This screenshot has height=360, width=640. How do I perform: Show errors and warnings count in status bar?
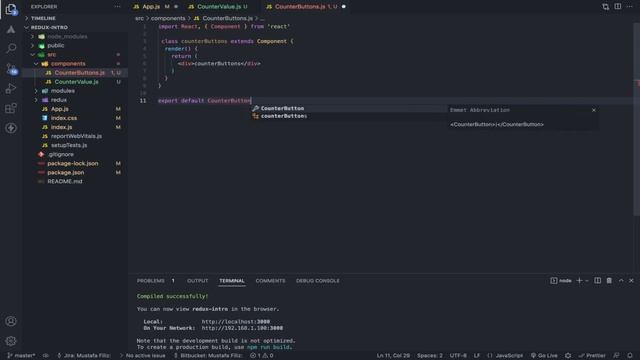[262, 356]
